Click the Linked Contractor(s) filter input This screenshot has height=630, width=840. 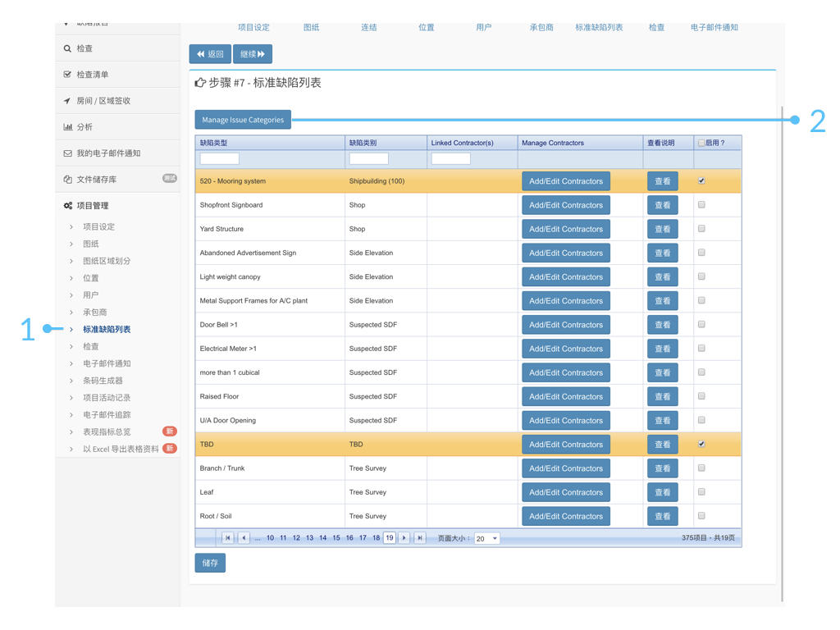(450, 158)
